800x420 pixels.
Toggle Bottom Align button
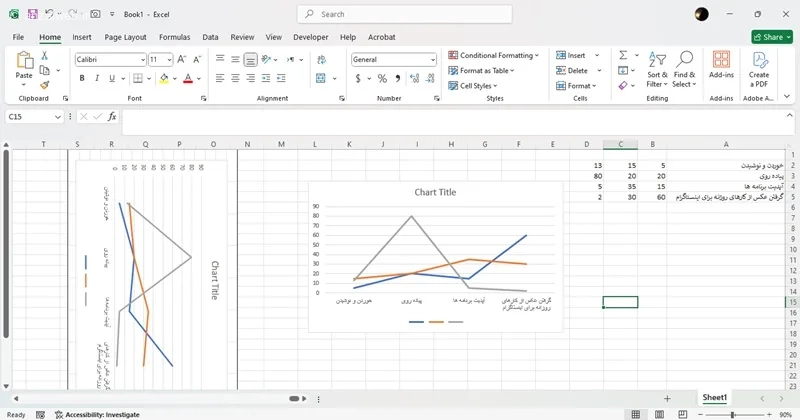(251, 60)
